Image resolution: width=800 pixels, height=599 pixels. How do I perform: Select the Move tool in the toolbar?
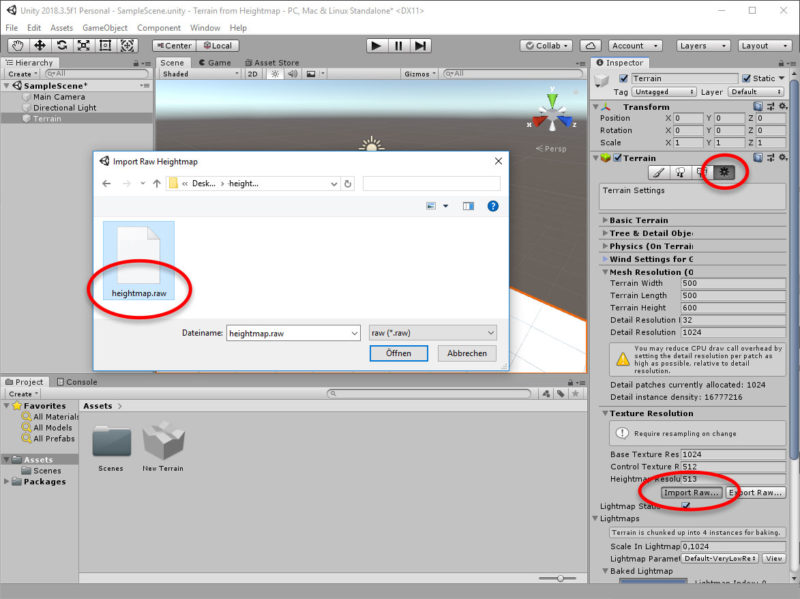(39, 45)
